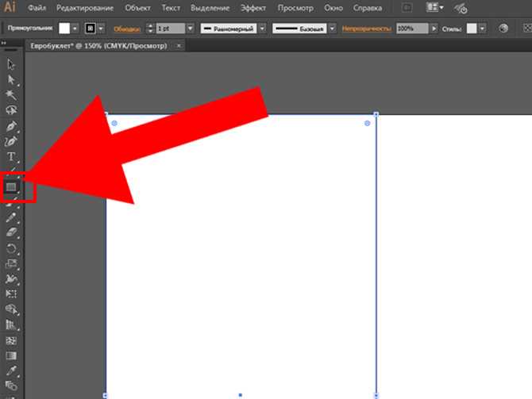This screenshot has height=399, width=532.
Task: Click the 100% opacity field
Action: (x=412, y=29)
